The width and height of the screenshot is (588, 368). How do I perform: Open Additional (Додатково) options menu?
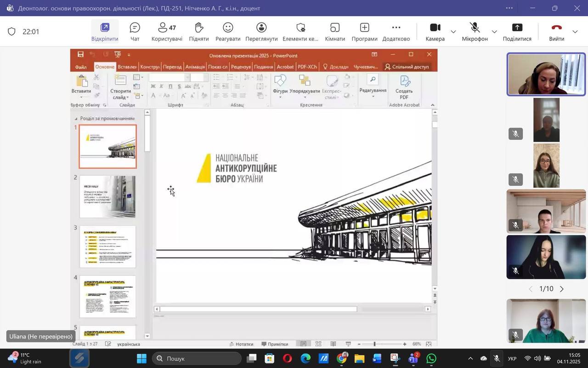tap(396, 31)
